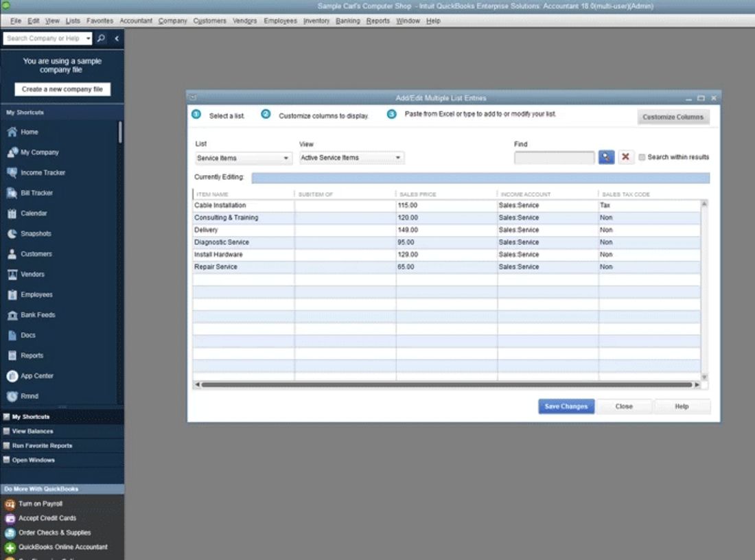
Task: Toggle the Search within results checkbox
Action: point(642,157)
